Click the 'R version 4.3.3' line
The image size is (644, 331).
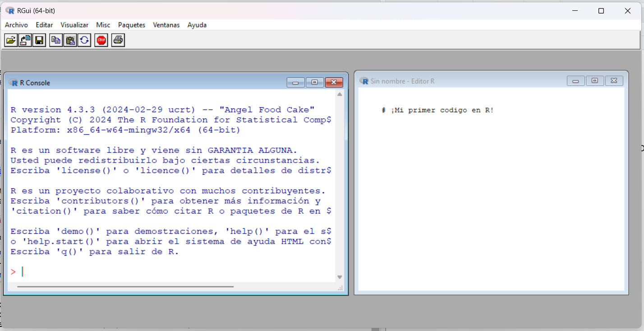pos(162,110)
